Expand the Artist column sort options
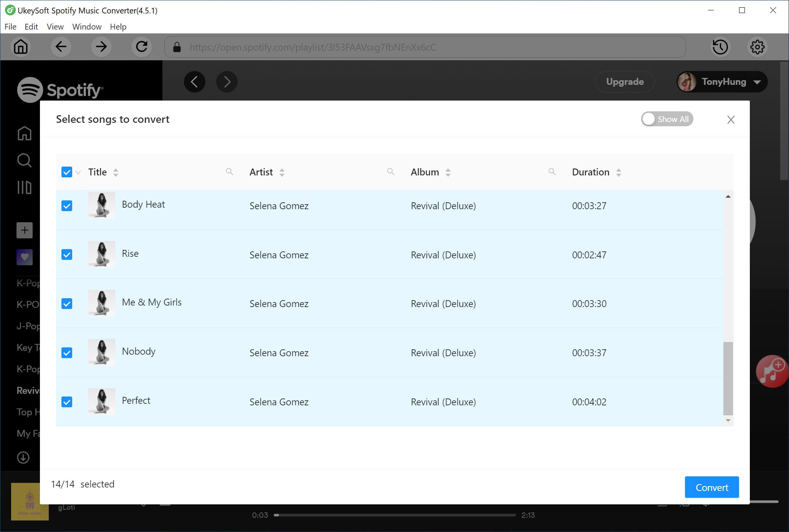The width and height of the screenshot is (789, 532). pos(282,173)
